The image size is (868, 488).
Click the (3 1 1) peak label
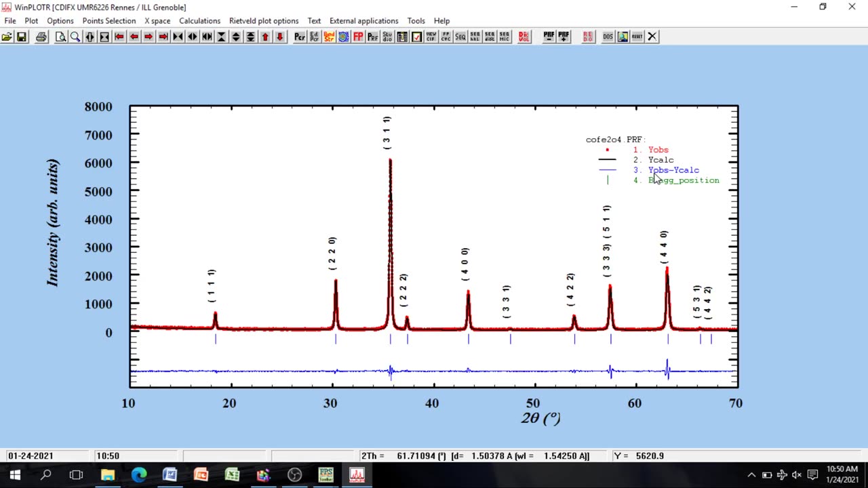click(x=387, y=133)
